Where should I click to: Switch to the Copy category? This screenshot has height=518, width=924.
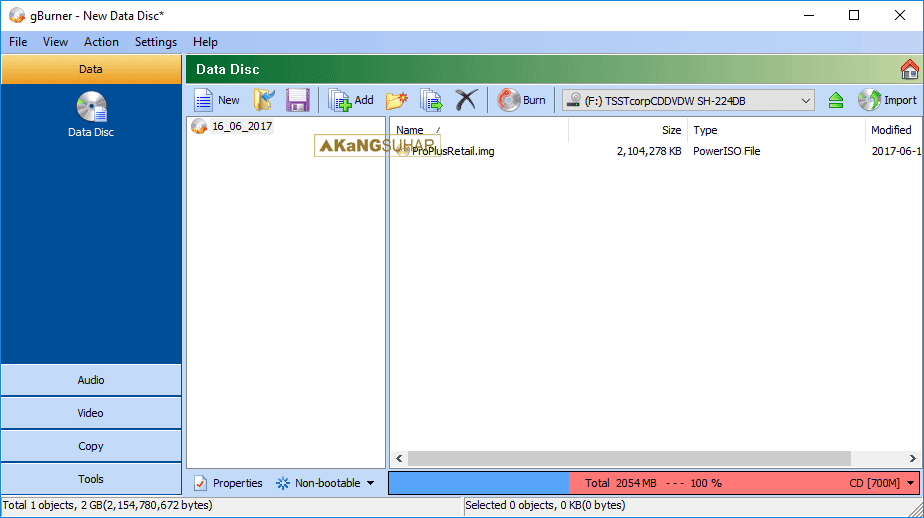[91, 446]
